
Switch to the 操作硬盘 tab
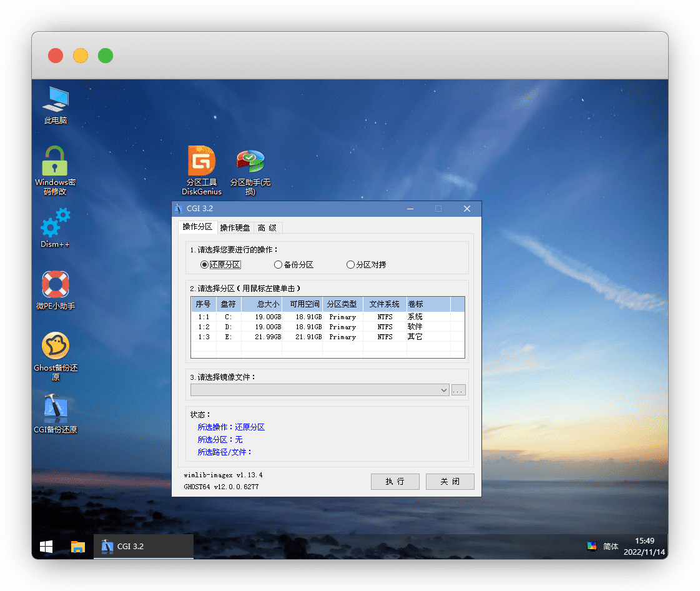click(x=235, y=228)
